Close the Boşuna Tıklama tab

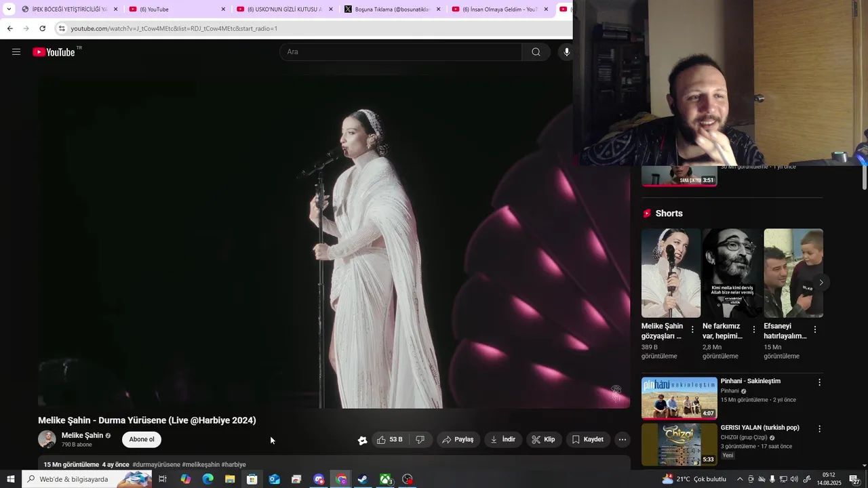click(439, 9)
